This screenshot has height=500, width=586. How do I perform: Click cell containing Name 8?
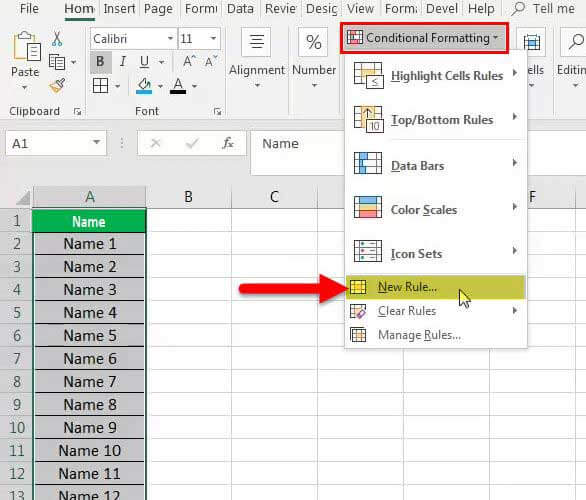tap(89, 405)
